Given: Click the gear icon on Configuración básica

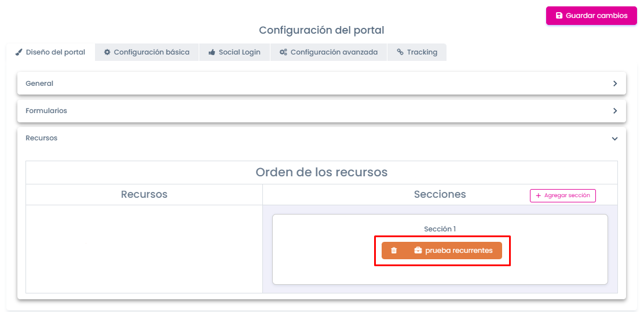Looking at the screenshot, I should tap(107, 52).
